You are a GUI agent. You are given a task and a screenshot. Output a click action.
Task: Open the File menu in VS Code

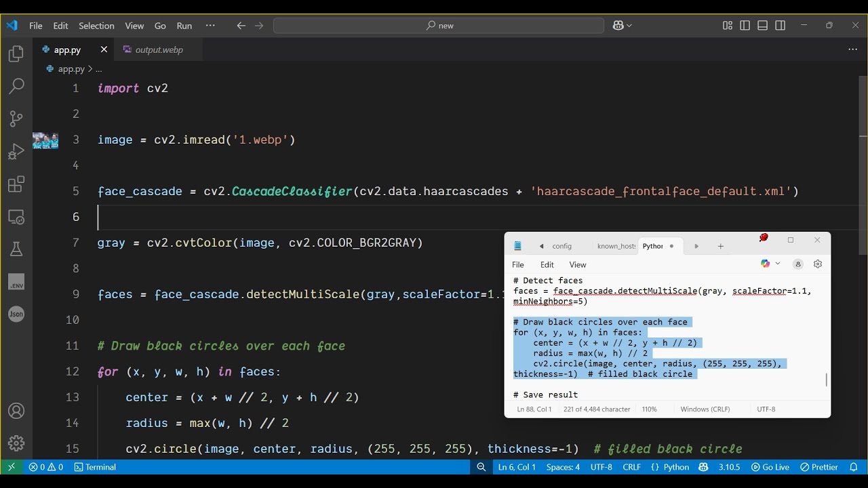36,26
